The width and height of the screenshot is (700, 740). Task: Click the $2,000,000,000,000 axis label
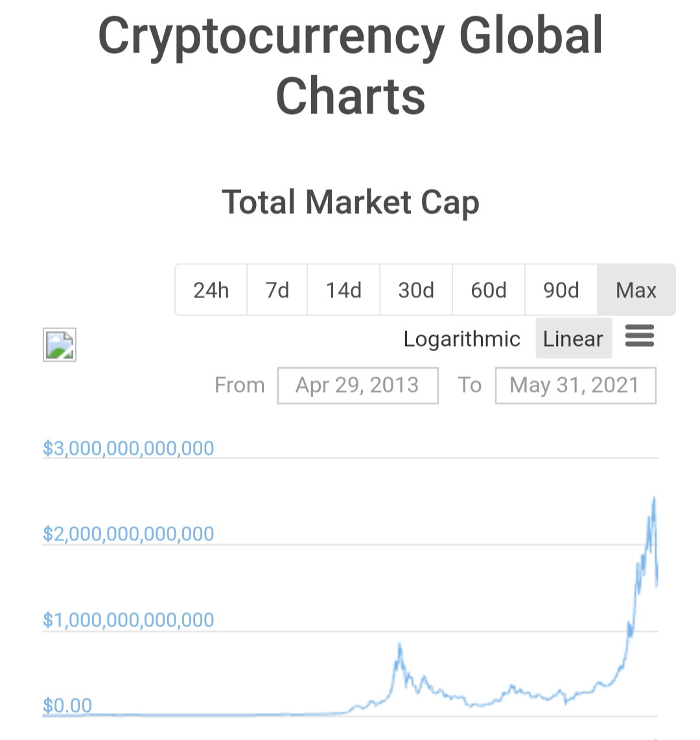tap(128, 534)
